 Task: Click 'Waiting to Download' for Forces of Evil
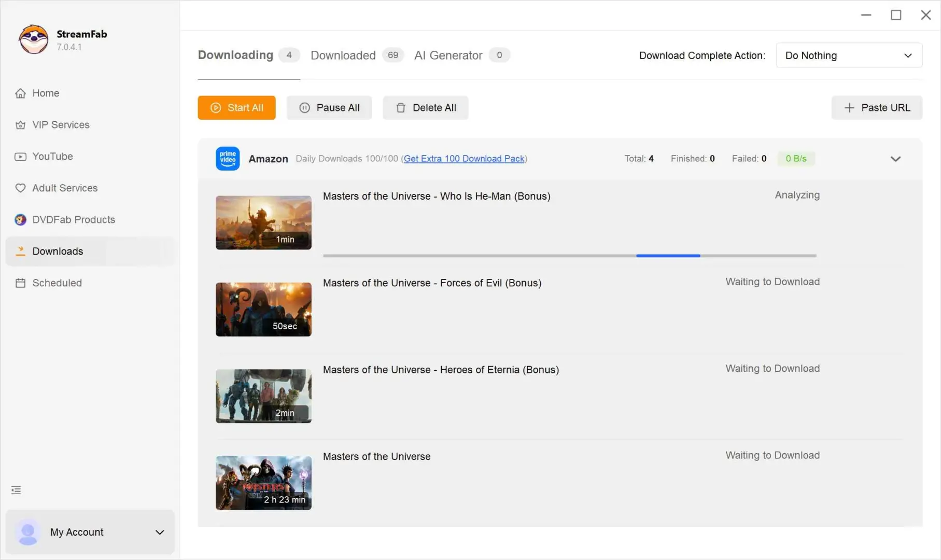(x=773, y=282)
